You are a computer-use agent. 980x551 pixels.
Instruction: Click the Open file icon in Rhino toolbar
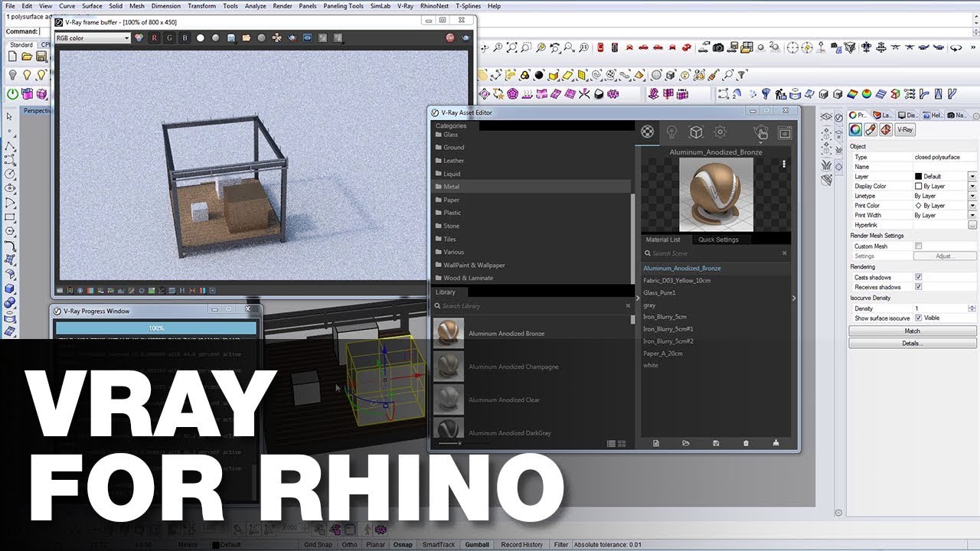pyautogui.click(x=27, y=56)
